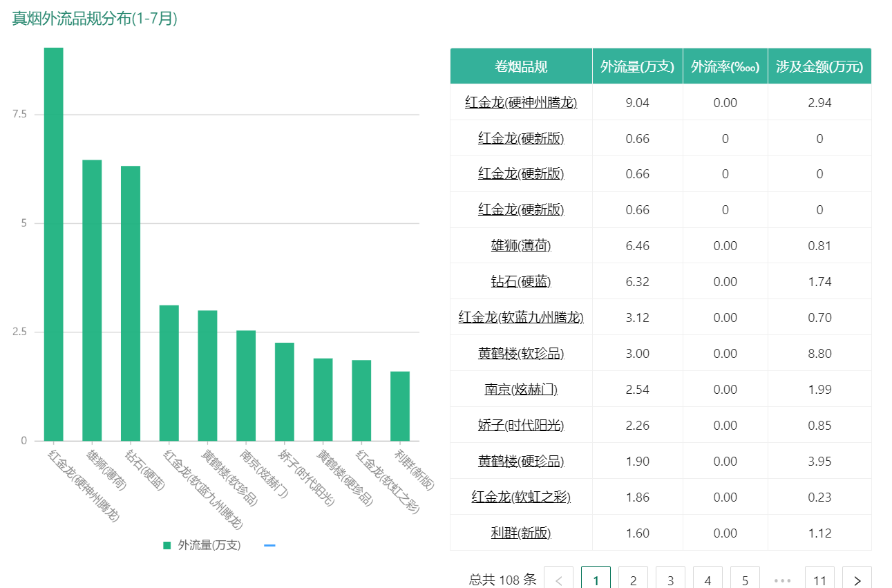Click the 1.99 amount cell

(819, 389)
